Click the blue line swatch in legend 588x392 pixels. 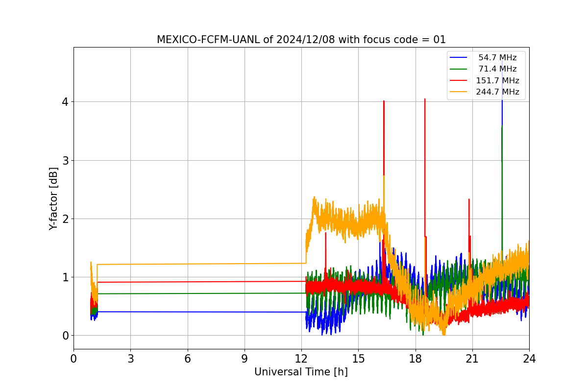click(459, 58)
